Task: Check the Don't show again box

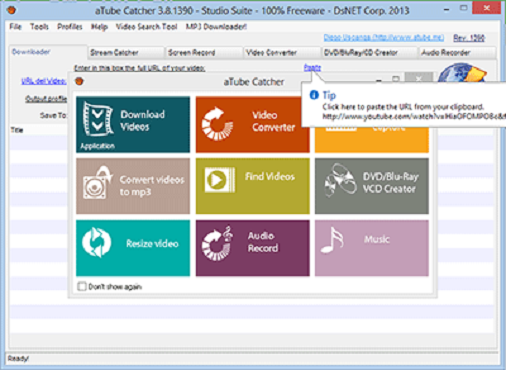Action: pyautogui.click(x=82, y=286)
